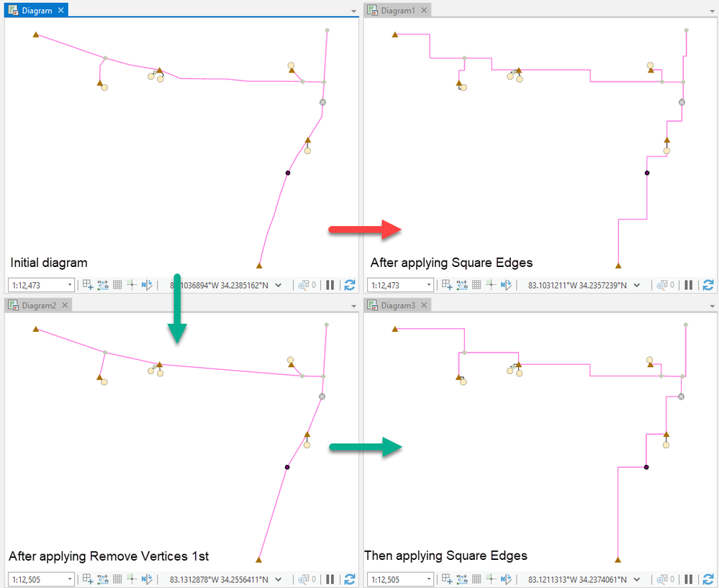Viewport: 719px width, 588px height.
Task: Click the constraints crosshair icon in Diagram3 view
Action: (491, 579)
